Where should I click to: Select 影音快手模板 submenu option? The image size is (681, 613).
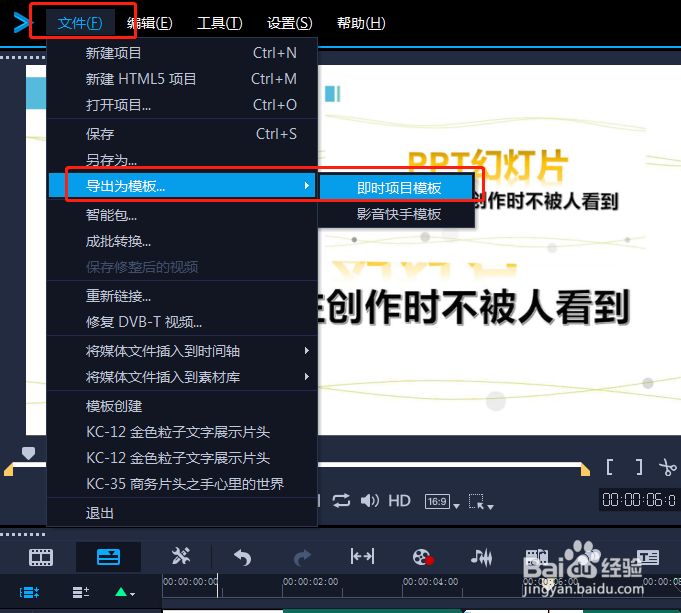(x=397, y=214)
